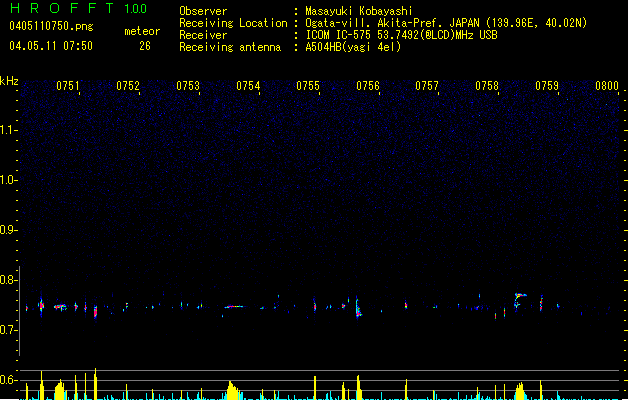Select the file name 0405110750.png
The image size is (629, 400).
tap(51, 26)
